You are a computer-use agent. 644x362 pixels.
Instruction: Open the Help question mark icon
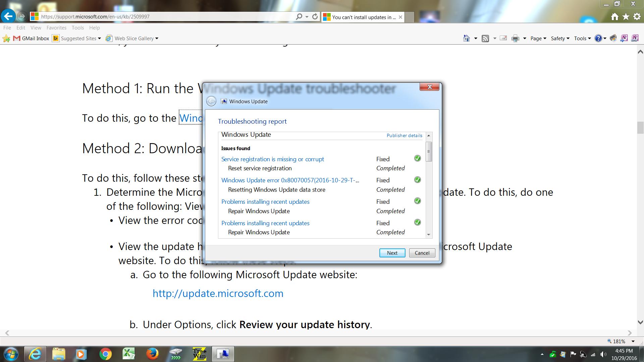coord(598,38)
